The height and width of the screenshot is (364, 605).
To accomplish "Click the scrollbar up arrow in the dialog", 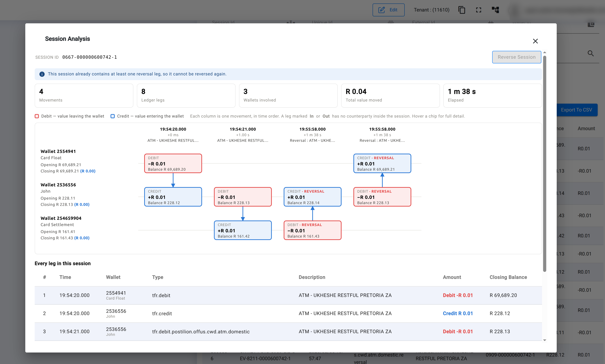I will (545, 52).
